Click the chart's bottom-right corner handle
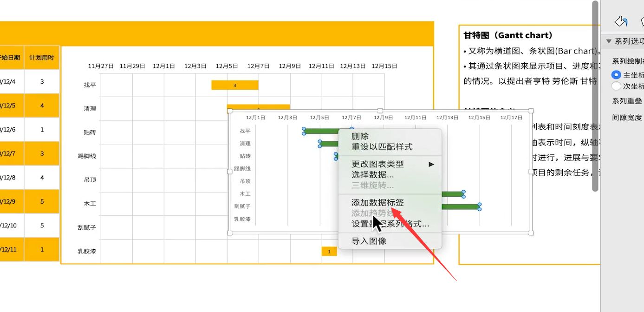 pyautogui.click(x=531, y=232)
